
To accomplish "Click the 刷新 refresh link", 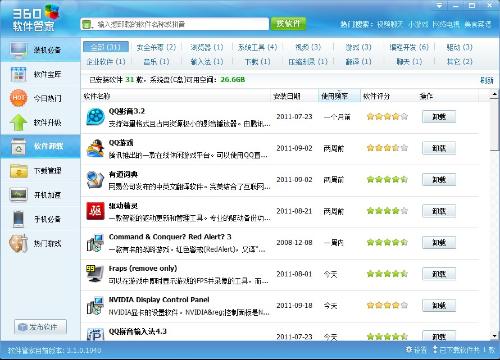I will point(486,80).
